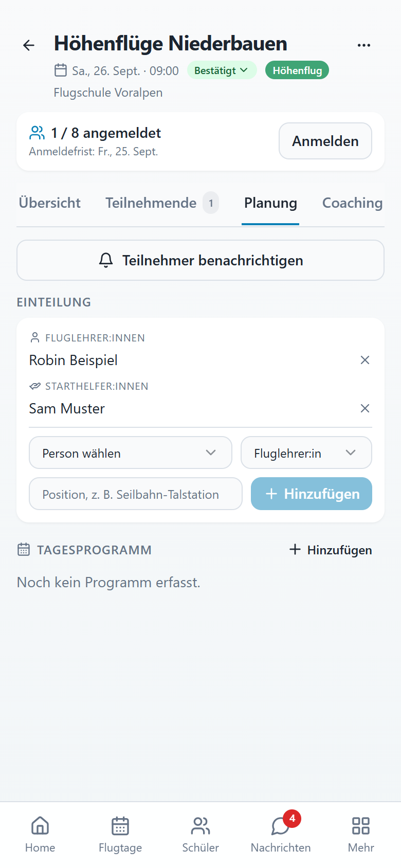Switch to the Teilnehmende tab

(x=162, y=203)
